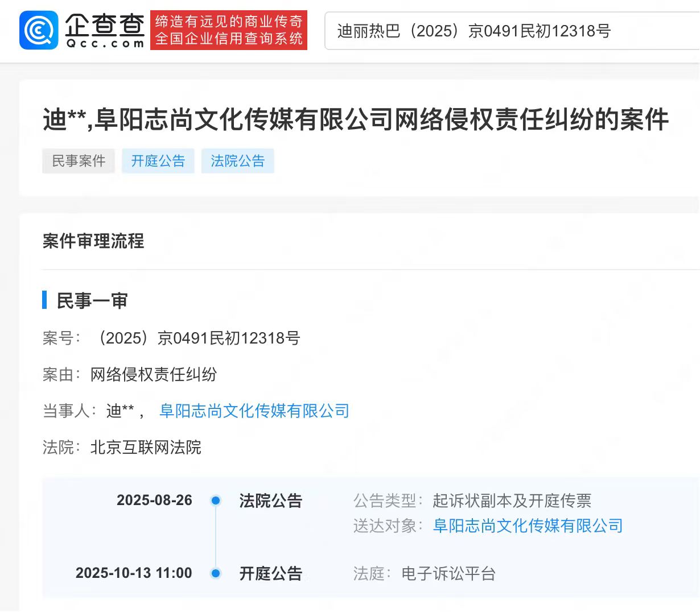The image size is (700, 612).
Task: Open 阜阳志尚文化传媒有限公司 link in 当事人 row
Action: pyautogui.click(x=254, y=411)
